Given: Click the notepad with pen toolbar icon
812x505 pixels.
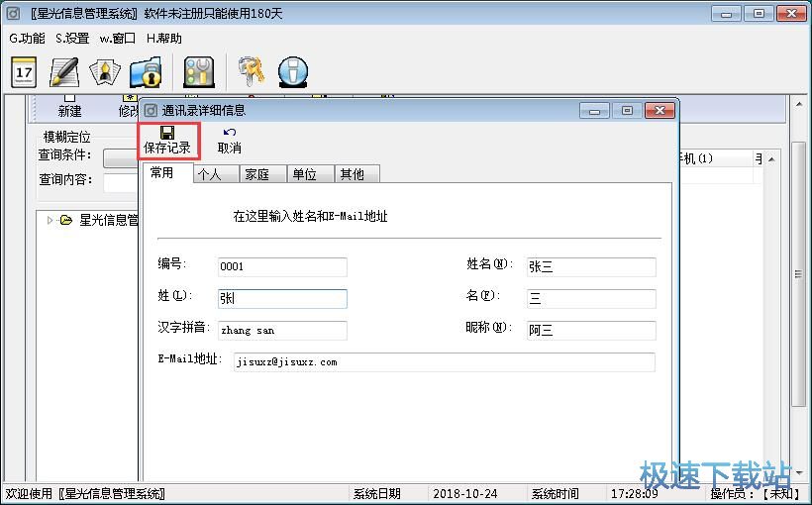Looking at the screenshot, I should point(64,72).
